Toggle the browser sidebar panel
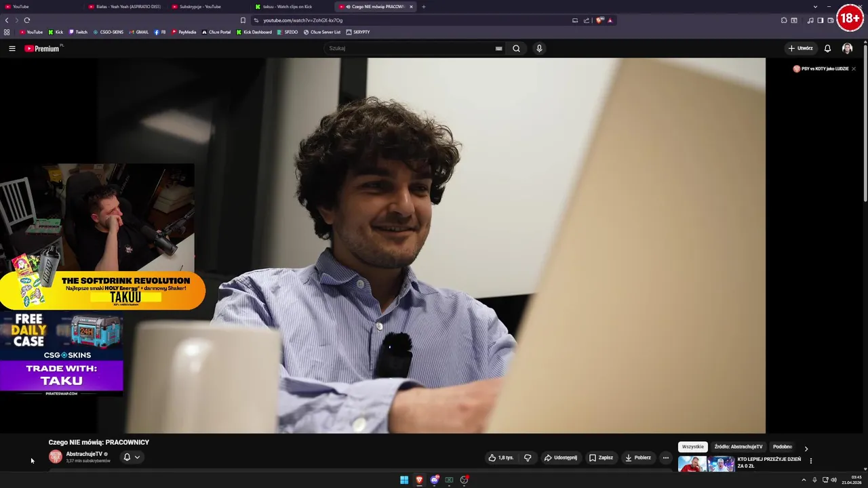 pos(821,20)
